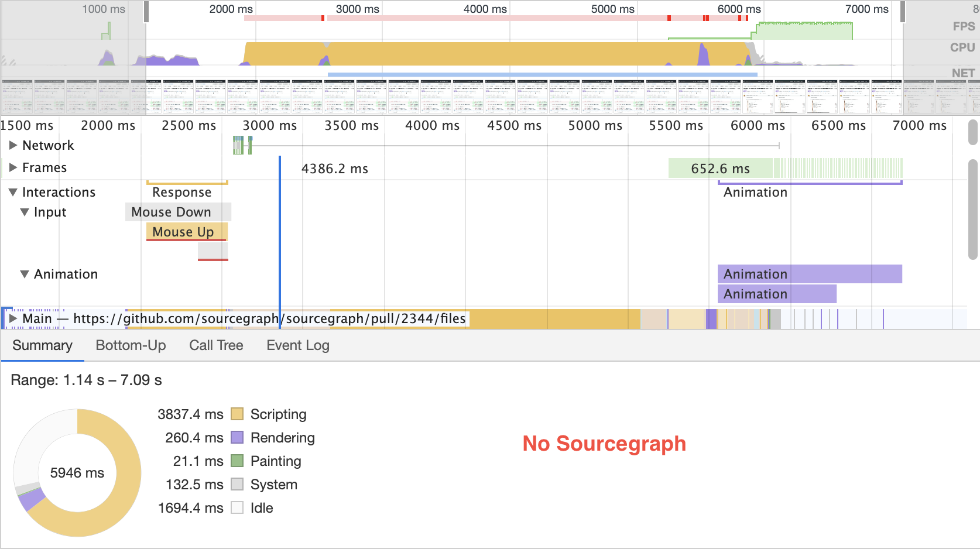Click the 4000 ms ruler label in flame chart
This screenshot has width=980, height=549.
(432, 125)
